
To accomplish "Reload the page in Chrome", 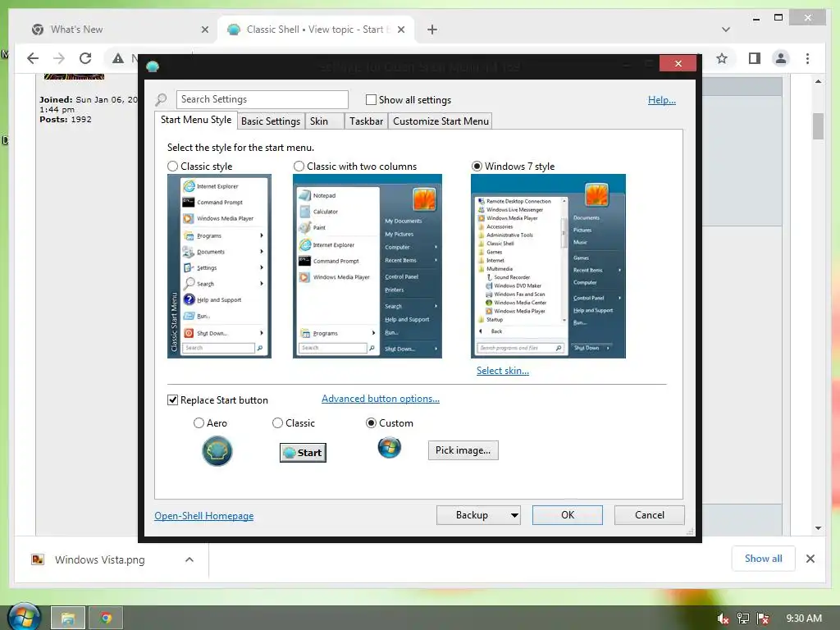I will click(85, 58).
